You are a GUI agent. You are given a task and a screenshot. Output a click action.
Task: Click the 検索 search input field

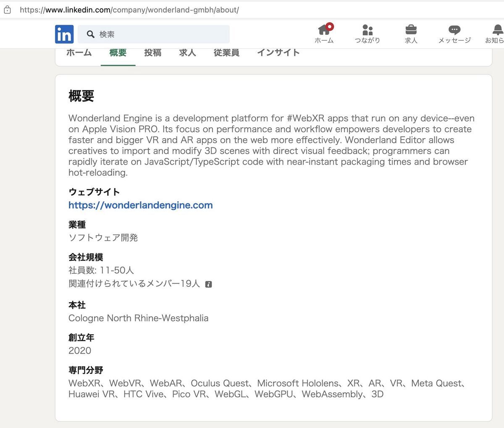(154, 34)
